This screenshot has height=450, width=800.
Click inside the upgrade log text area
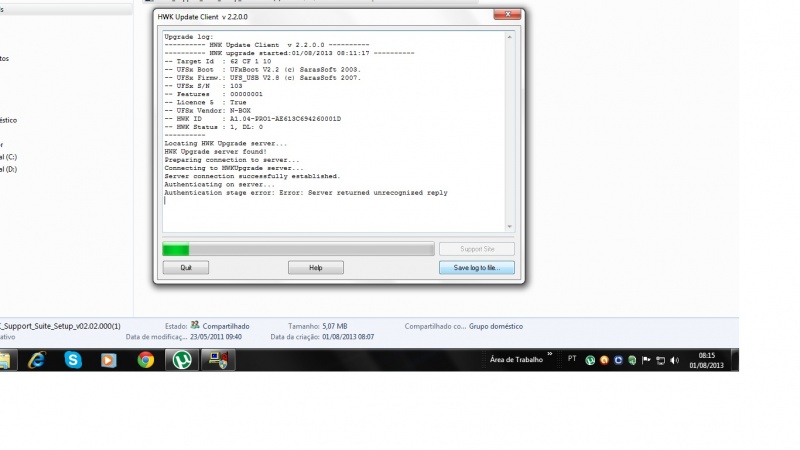(334, 132)
